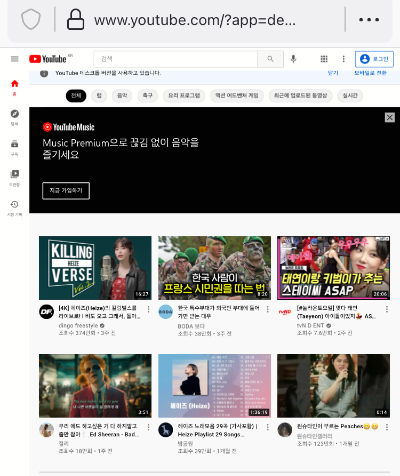Screen dimensions: 400x476
Task: Go to Home in the sidebar
Action: click(15, 87)
